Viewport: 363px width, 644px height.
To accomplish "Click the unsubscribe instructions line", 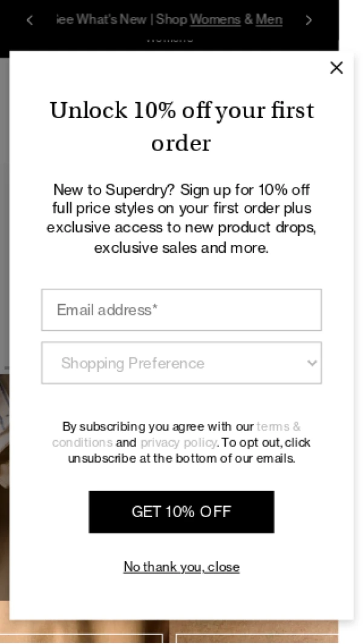I will pyautogui.click(x=181, y=458).
